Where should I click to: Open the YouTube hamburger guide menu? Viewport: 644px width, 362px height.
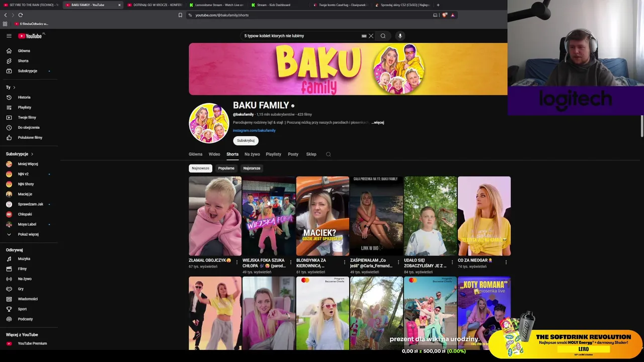[x=9, y=36]
